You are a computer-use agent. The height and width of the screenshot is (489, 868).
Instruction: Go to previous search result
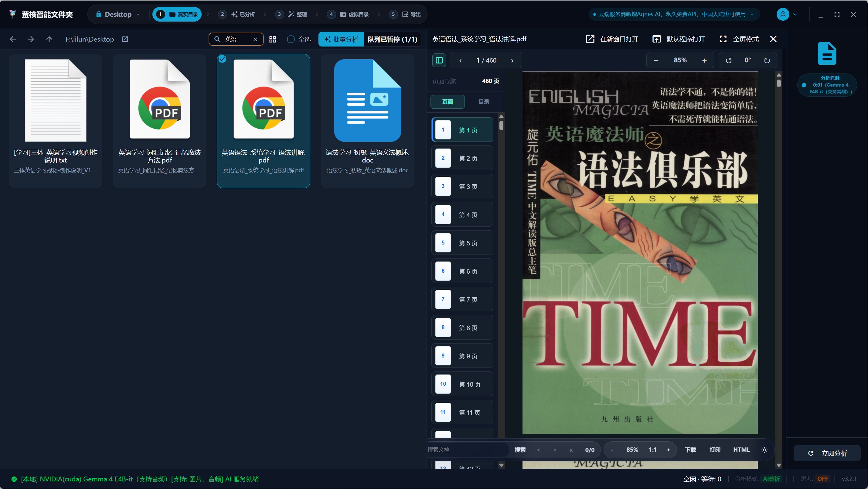tap(539, 450)
